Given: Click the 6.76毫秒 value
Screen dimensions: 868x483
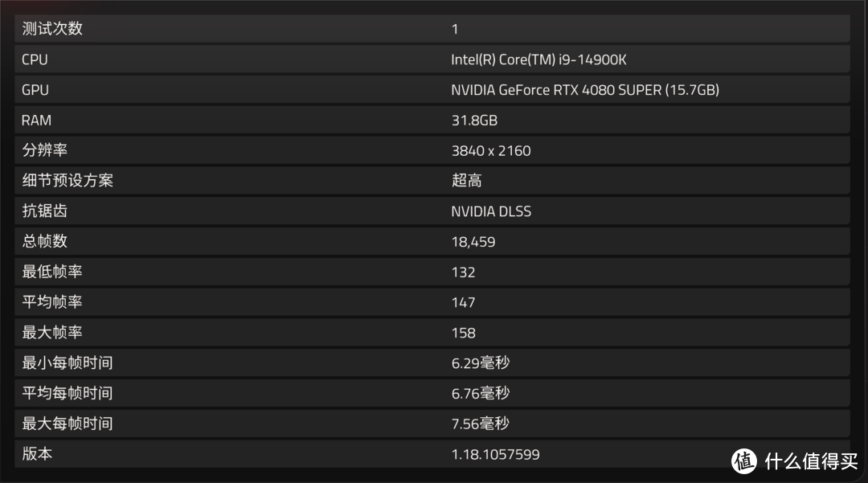Looking at the screenshot, I should click(x=481, y=393).
